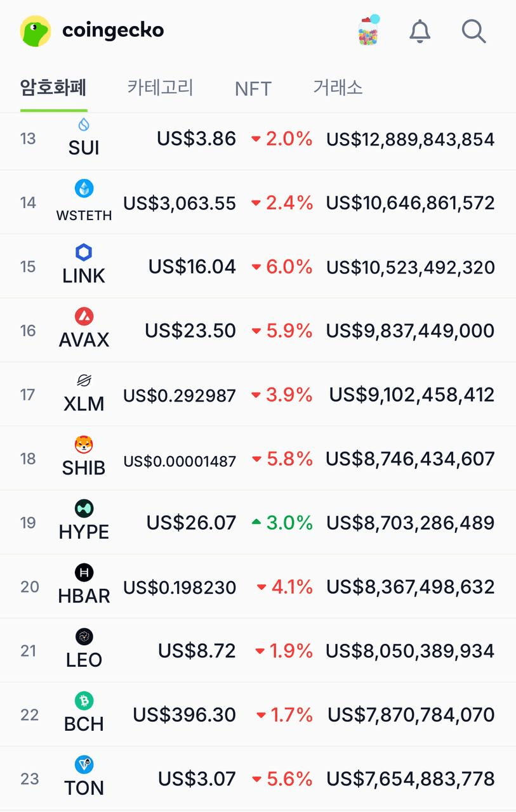Tap the green Bitcoin Cash coin icon
516x812 pixels.
[x=84, y=700]
